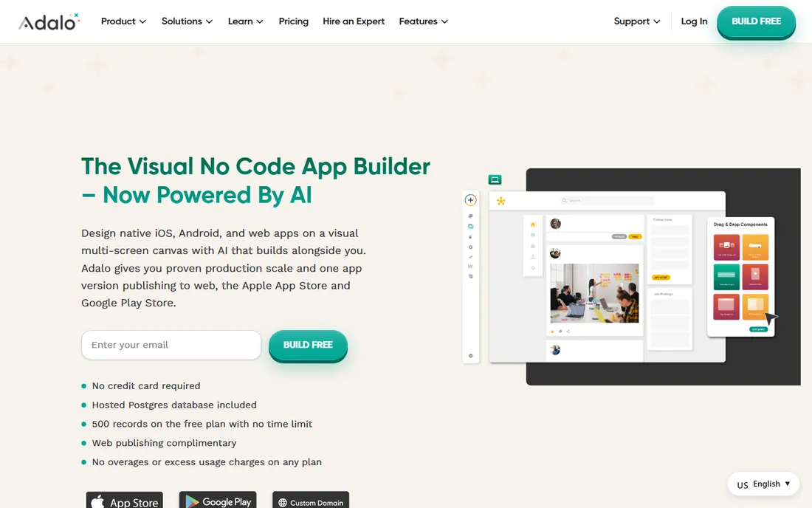Click the bottom avatar in the mockup feed
Image resolution: width=812 pixels, height=508 pixels.
click(x=556, y=350)
